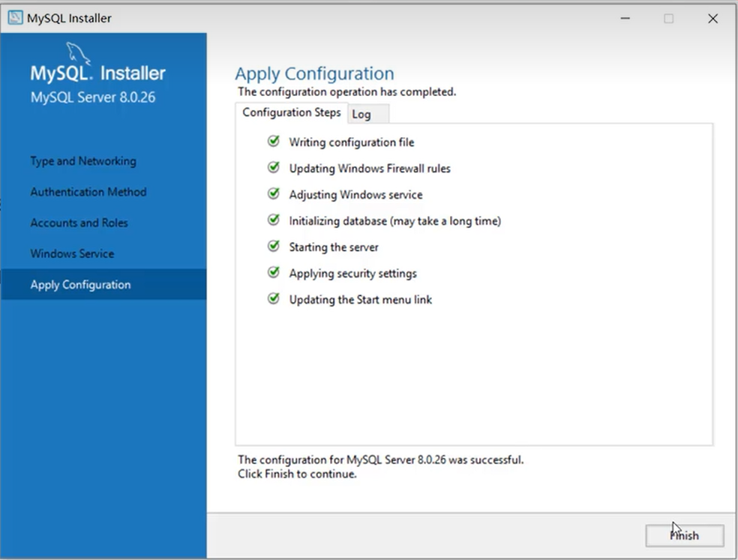Viewport: 738px width, 560px height.
Task: Switch to the Log tab
Action: [368, 115]
